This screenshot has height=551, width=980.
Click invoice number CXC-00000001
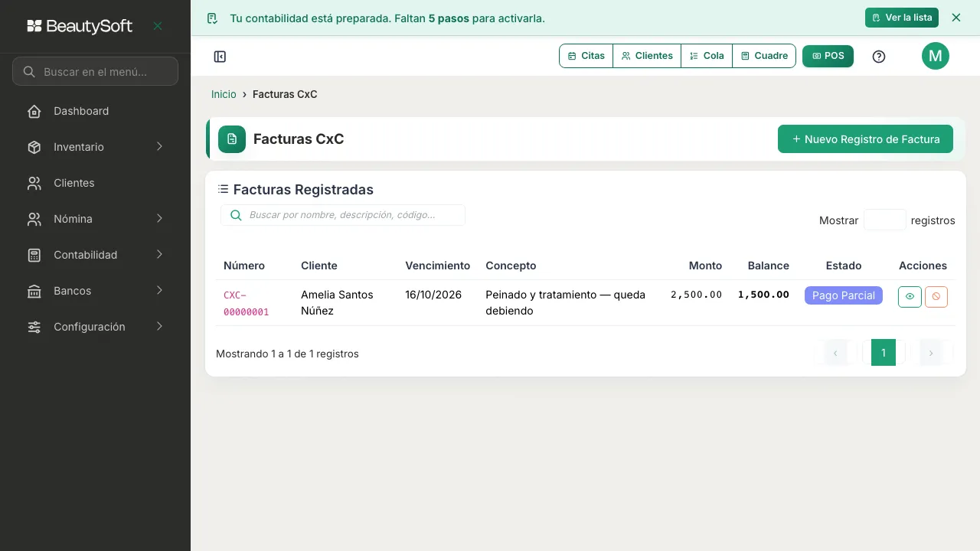(247, 304)
